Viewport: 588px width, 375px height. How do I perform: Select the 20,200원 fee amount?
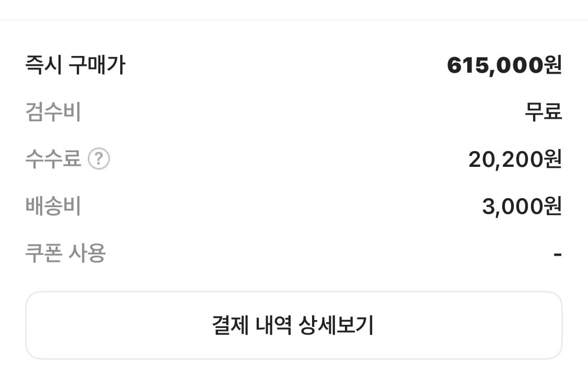click(x=514, y=159)
